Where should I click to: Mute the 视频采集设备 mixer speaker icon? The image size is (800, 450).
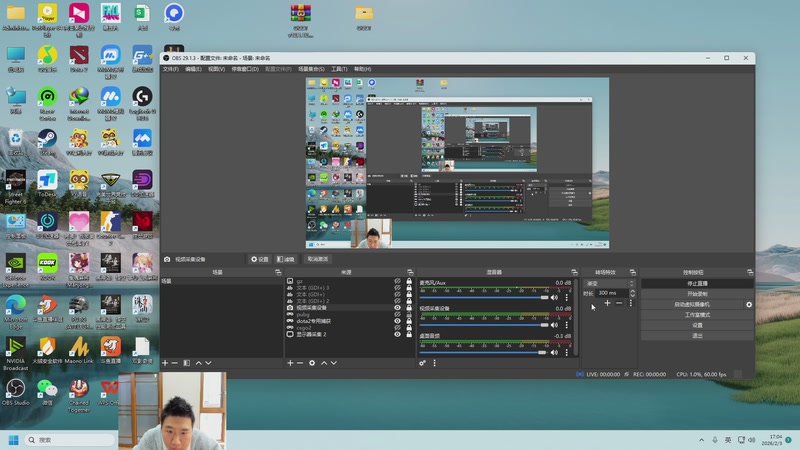[x=555, y=325]
